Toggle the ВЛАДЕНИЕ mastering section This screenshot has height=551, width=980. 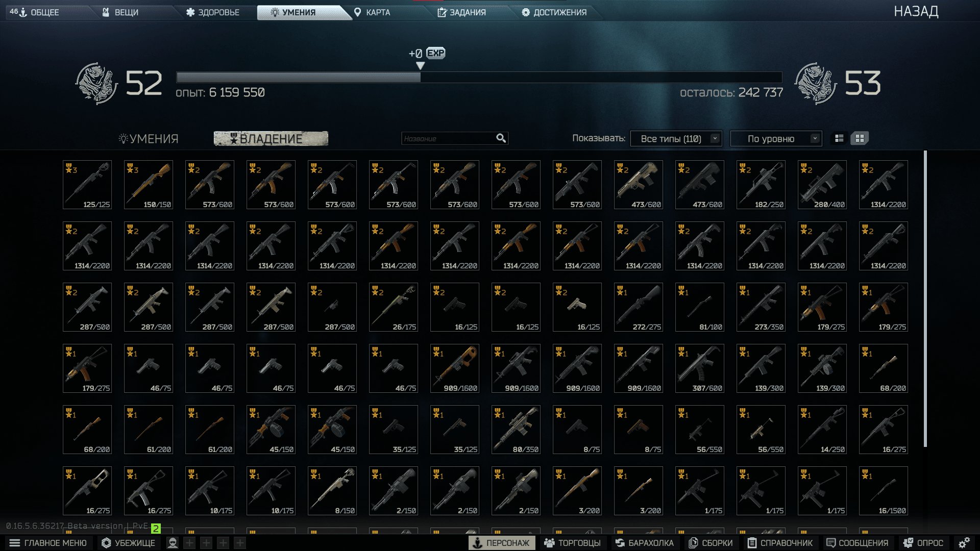coord(271,138)
